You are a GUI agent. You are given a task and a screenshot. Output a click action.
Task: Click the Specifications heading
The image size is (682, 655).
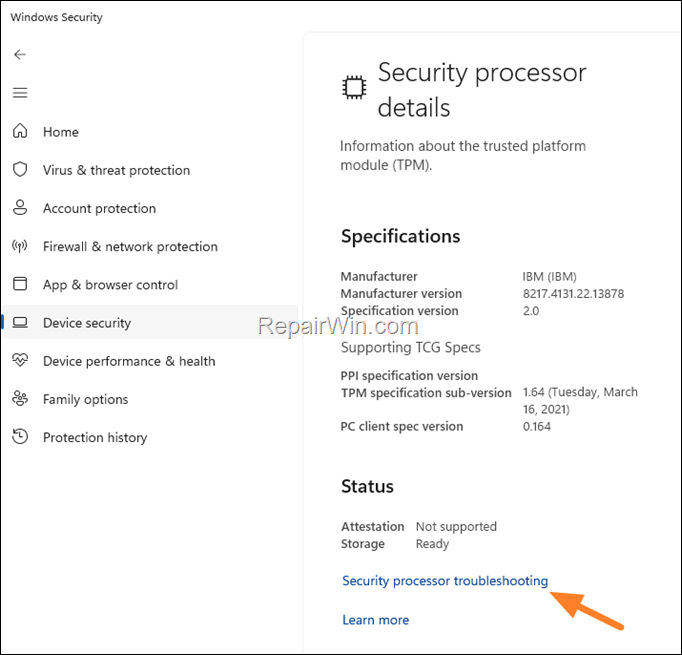pos(401,236)
